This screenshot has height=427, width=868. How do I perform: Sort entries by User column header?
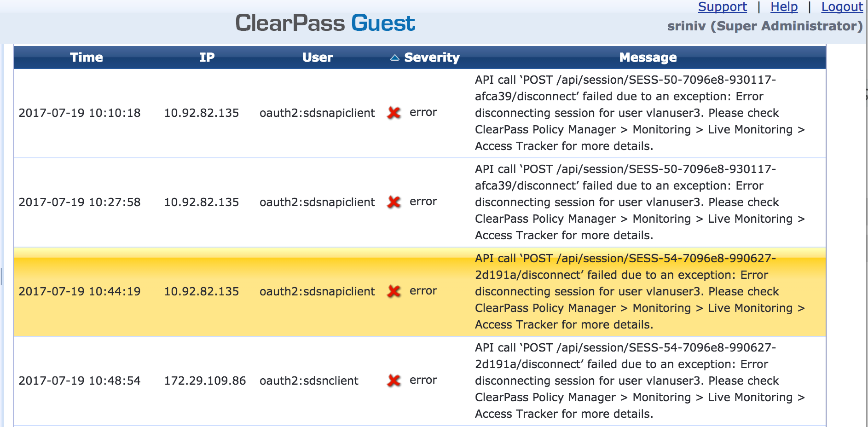[318, 58]
